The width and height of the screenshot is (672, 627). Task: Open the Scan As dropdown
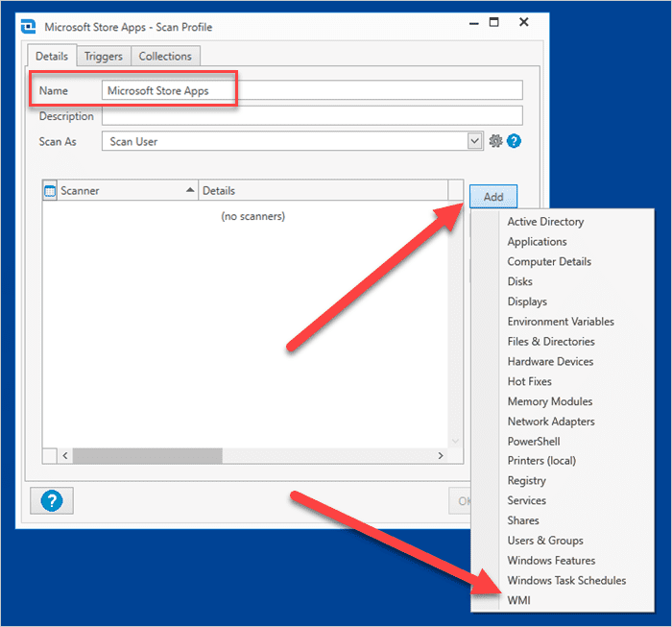click(x=474, y=141)
